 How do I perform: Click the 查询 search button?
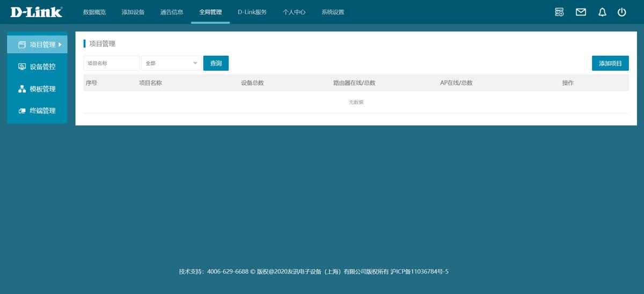(216, 63)
